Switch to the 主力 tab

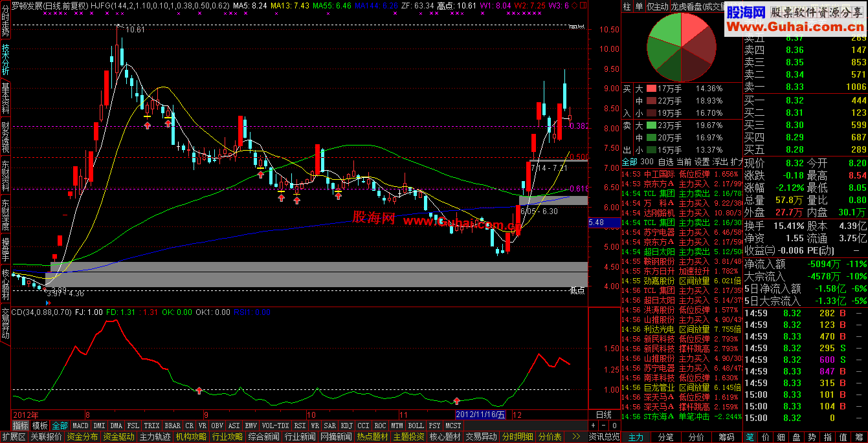pos(636,437)
